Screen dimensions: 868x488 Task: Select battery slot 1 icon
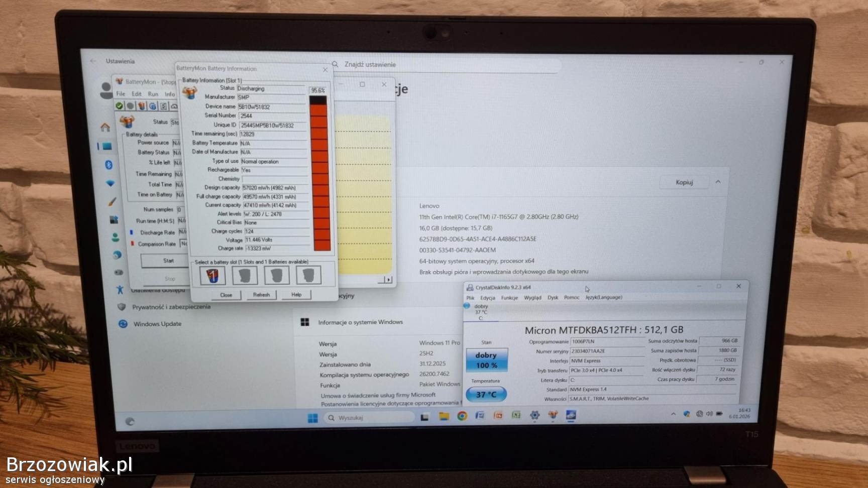pos(212,275)
